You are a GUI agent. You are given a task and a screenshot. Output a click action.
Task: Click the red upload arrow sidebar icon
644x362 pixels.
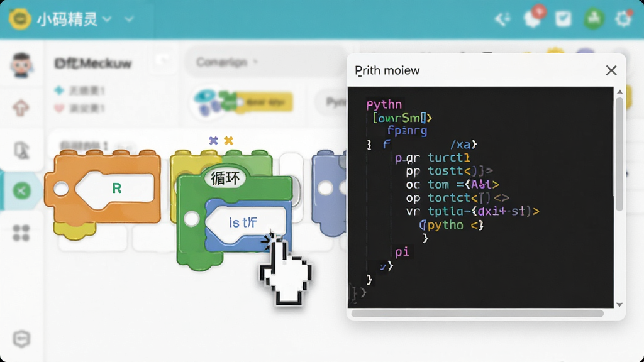21,108
